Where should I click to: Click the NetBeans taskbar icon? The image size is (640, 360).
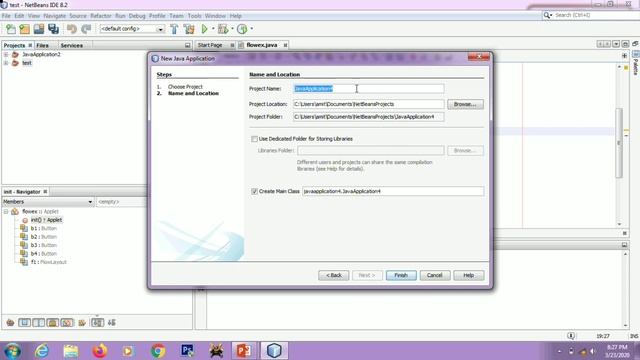click(x=274, y=351)
